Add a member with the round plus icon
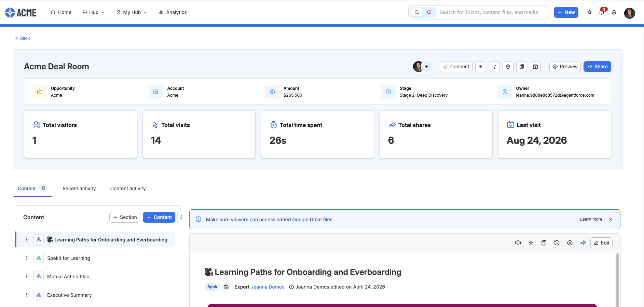This screenshot has height=307, width=644. pos(427,67)
